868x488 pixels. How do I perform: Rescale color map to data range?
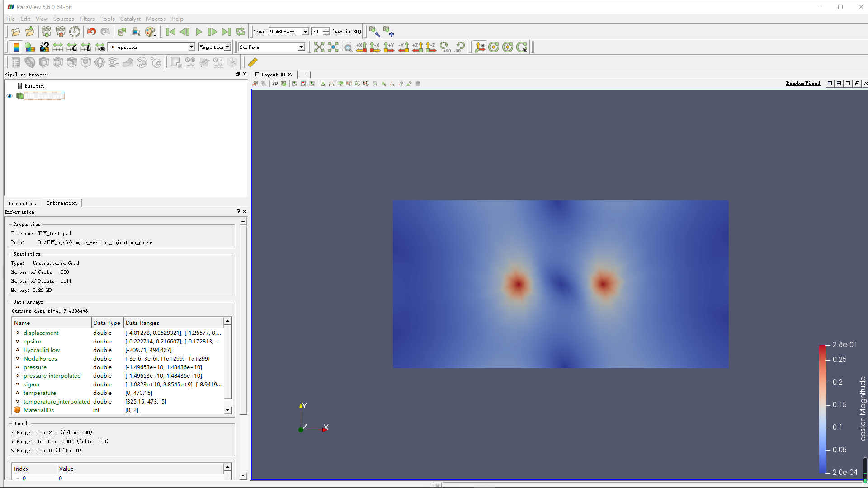pos(58,47)
